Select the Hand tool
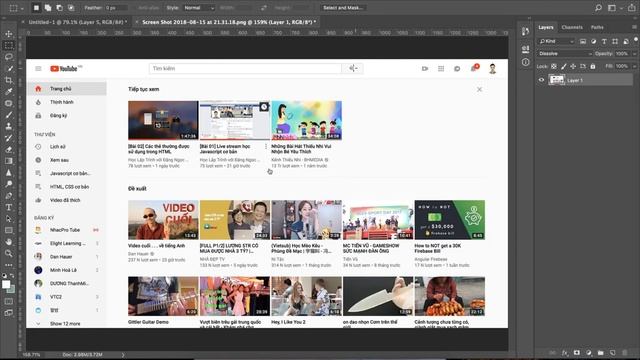The image size is (640, 360). pos(9,242)
